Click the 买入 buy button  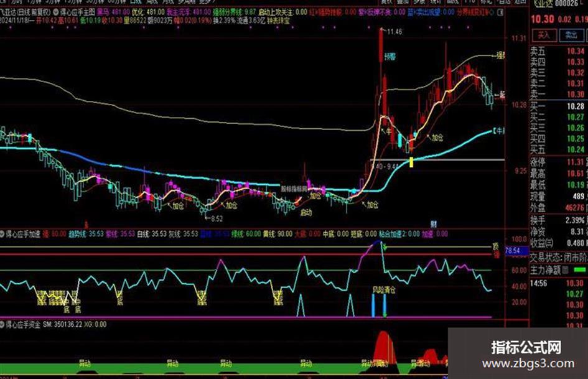(544, 35)
